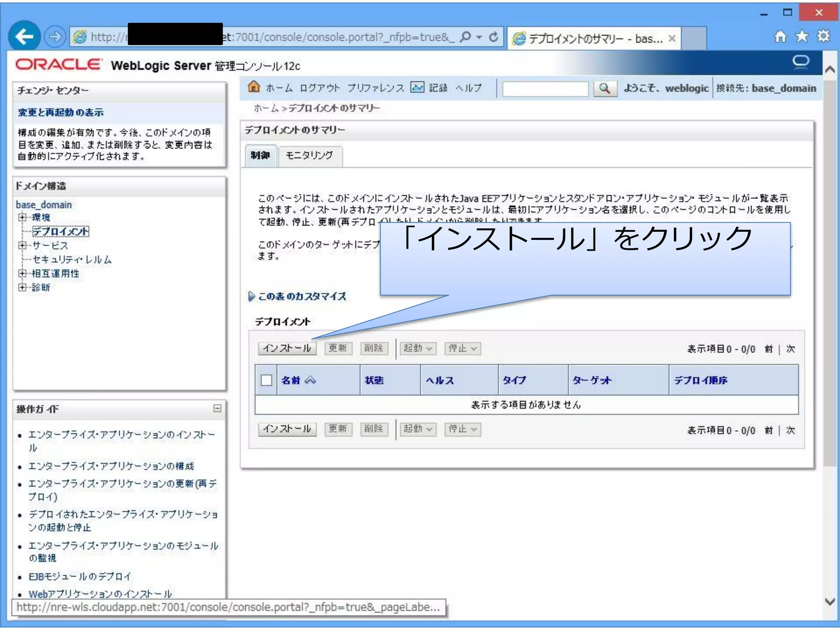
Task: Open エンタープライズ・アプリケーションの構成 guide link
Action: click(x=111, y=466)
